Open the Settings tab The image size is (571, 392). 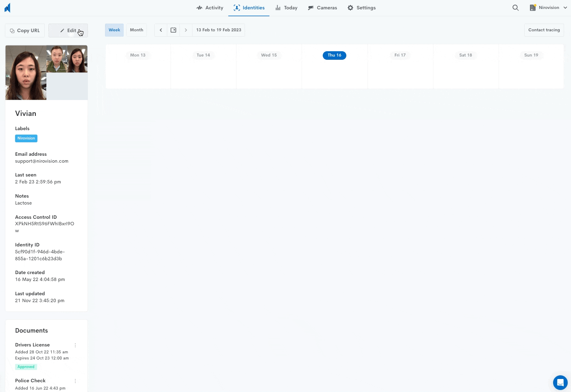point(361,8)
